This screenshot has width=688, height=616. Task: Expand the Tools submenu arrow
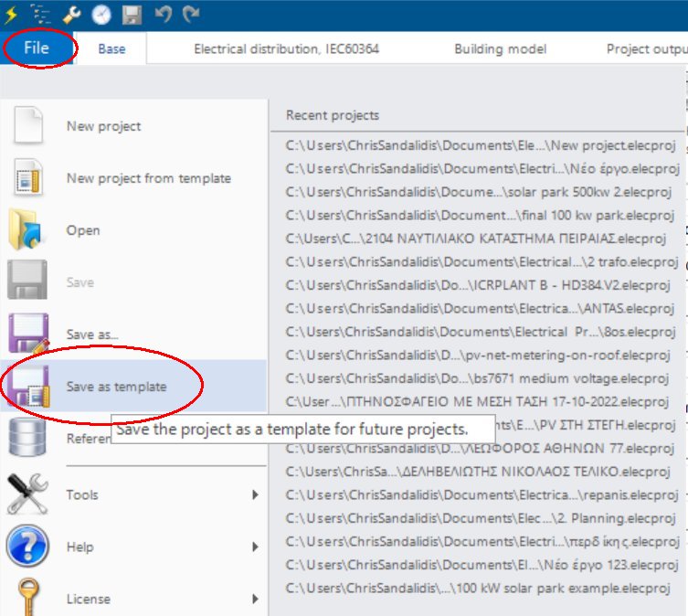click(255, 494)
